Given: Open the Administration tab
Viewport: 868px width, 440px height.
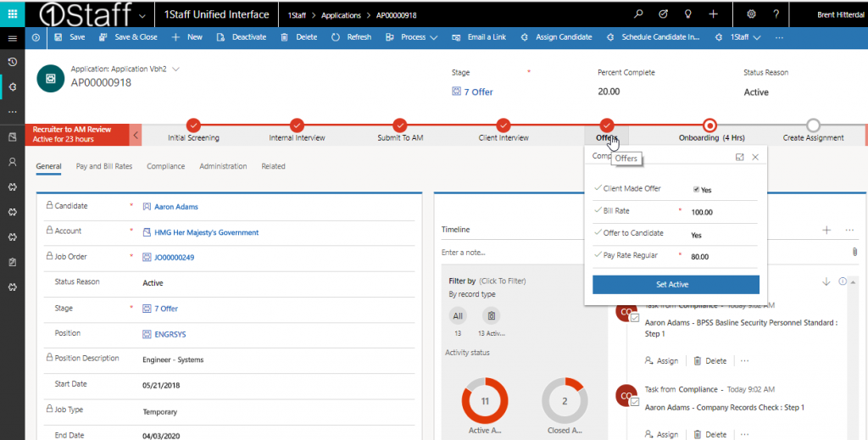Looking at the screenshot, I should (223, 166).
